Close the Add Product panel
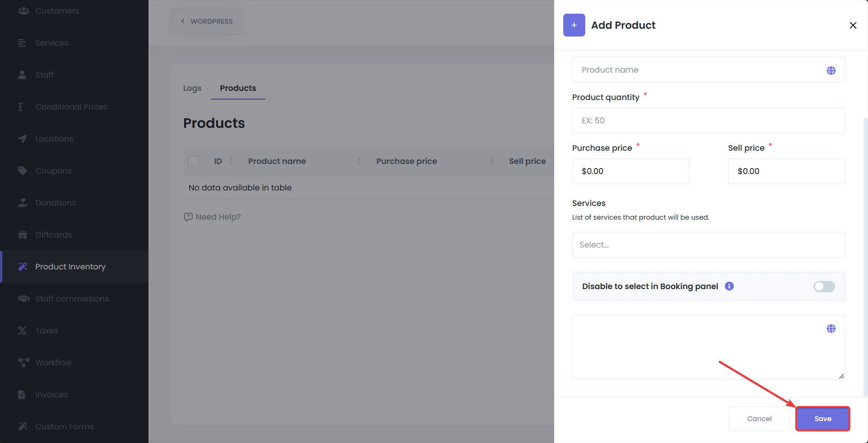This screenshot has width=868, height=443. point(853,25)
